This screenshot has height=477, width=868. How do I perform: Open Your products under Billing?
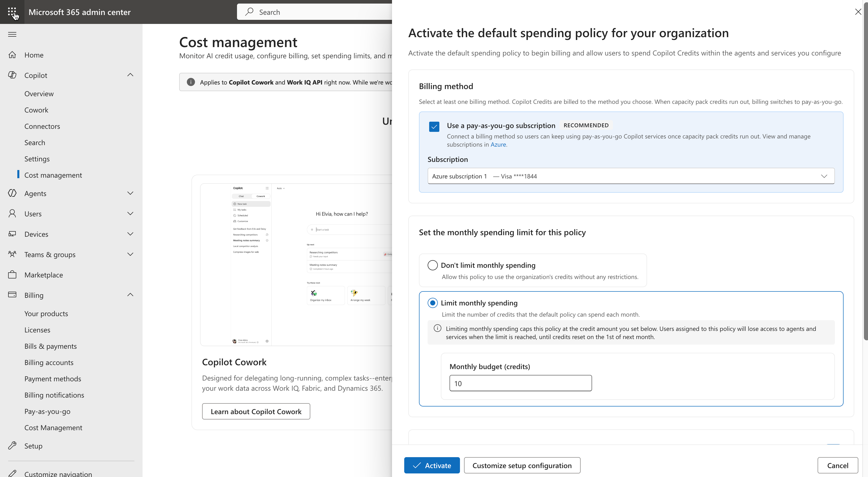point(46,314)
